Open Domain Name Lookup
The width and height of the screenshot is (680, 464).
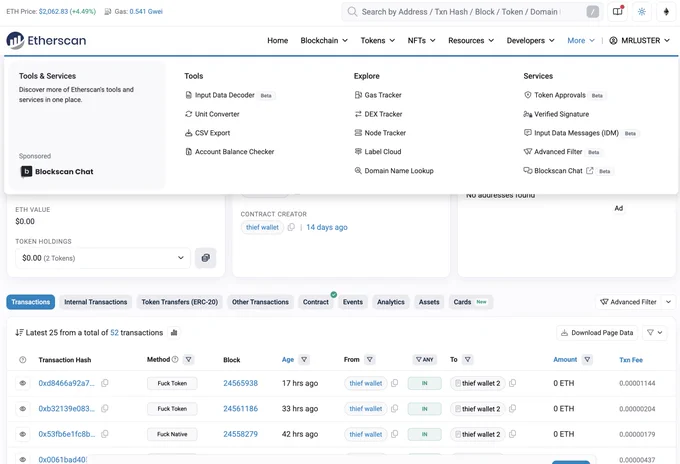tap(394, 171)
